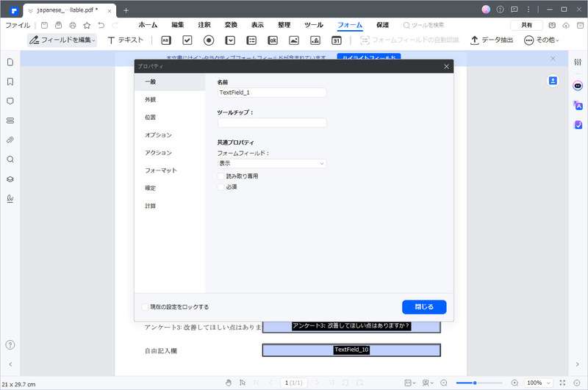The image size is (588, 390).
Task: Click the 共有 share button
Action: coord(526,25)
